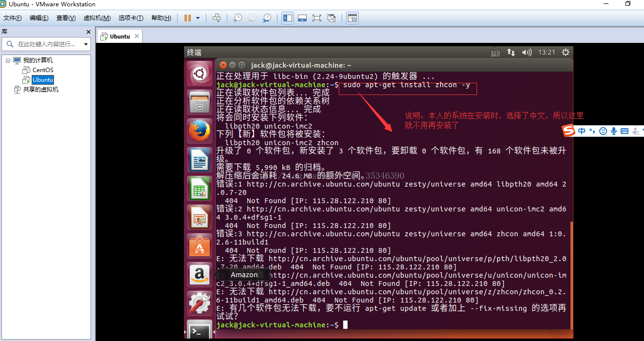
Task: Select CentOS in the library tree
Action: 43,70
